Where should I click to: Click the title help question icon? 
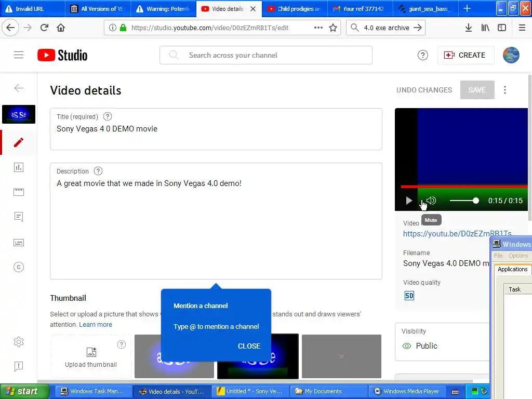click(108, 116)
